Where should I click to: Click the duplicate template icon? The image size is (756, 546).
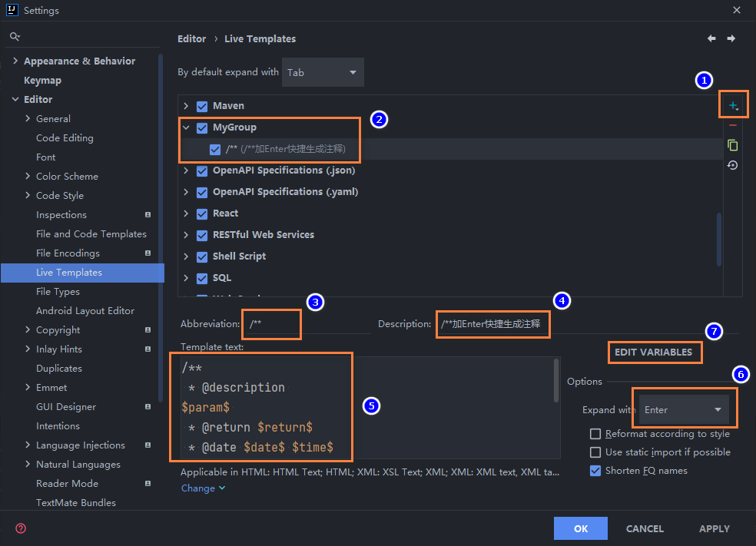(733, 145)
